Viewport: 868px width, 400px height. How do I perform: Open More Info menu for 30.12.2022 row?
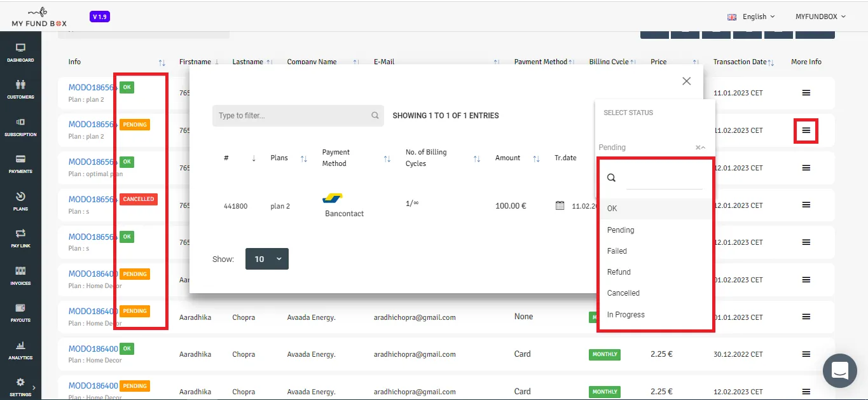coord(806,354)
